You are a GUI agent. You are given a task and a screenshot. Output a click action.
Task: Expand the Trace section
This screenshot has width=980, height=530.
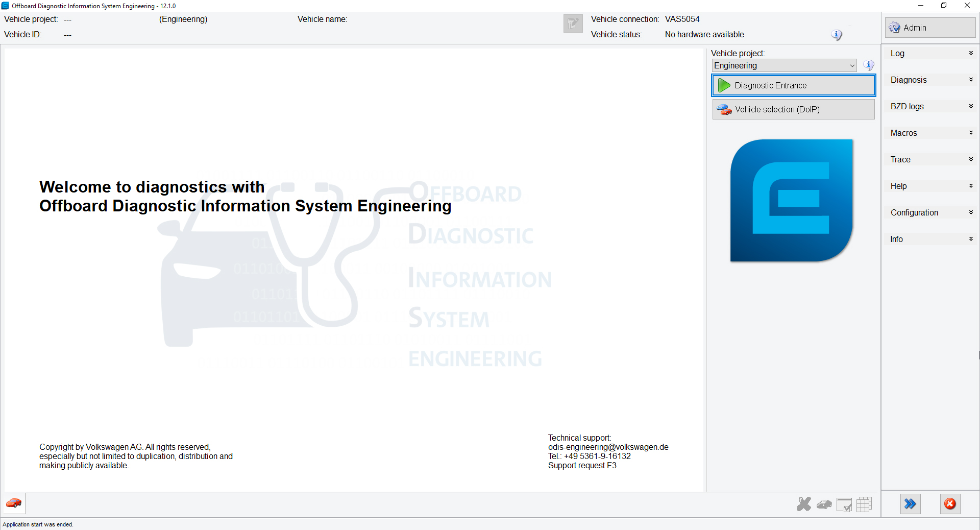[x=930, y=159]
